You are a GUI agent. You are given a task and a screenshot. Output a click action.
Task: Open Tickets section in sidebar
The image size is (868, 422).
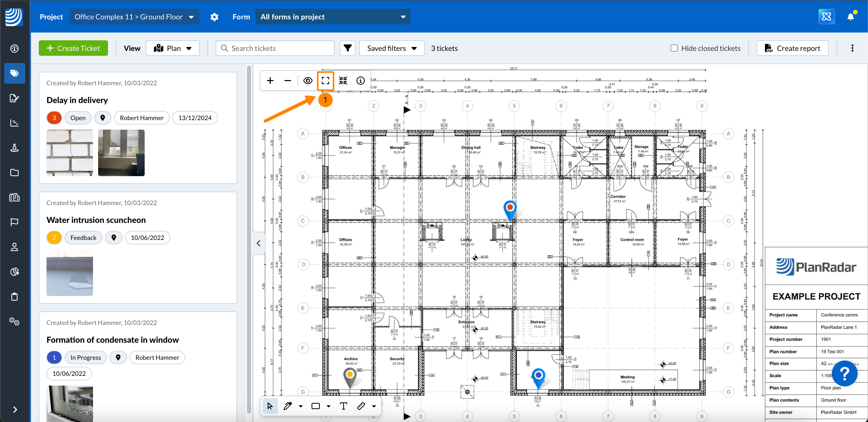pos(14,73)
